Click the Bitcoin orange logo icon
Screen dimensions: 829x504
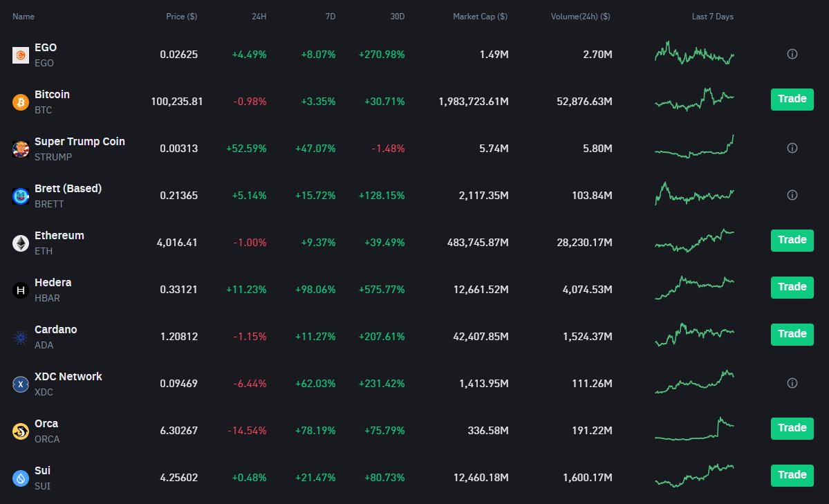(21, 102)
